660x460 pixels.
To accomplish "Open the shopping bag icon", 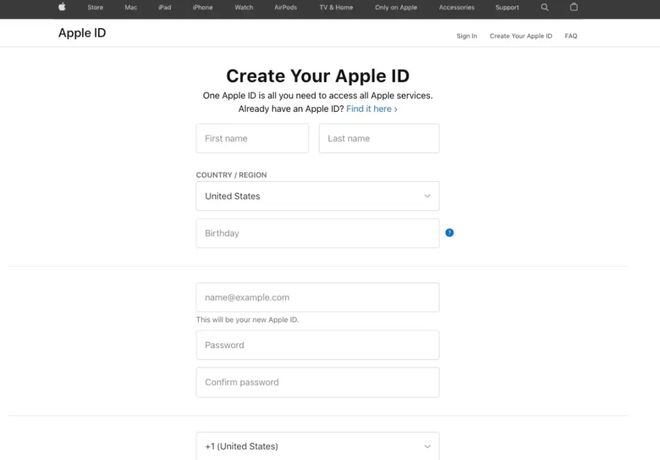I will tap(574, 7).
